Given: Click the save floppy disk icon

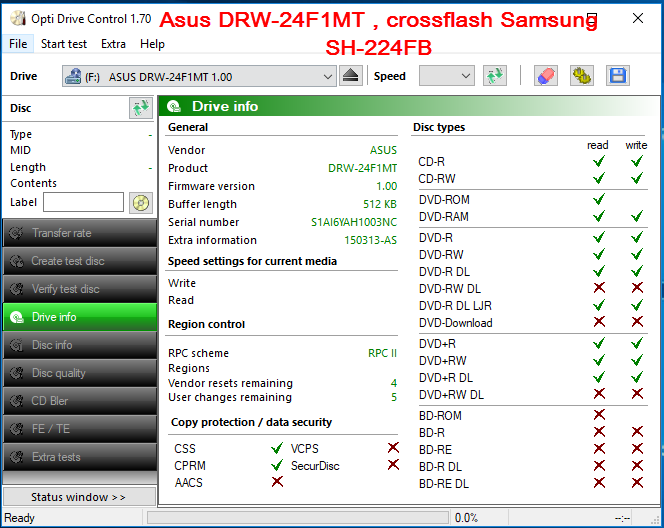Looking at the screenshot, I should click(x=617, y=76).
